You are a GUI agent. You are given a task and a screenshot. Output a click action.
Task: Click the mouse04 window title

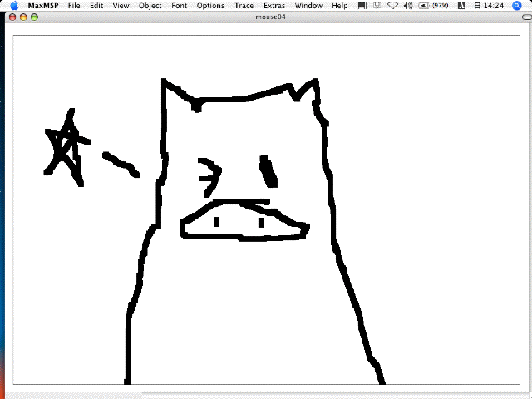point(270,17)
